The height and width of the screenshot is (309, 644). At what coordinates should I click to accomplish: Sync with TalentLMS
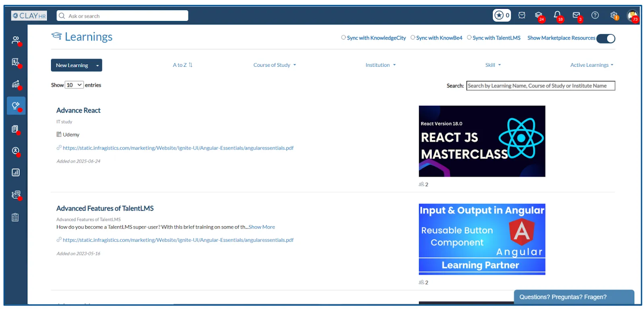(493, 38)
